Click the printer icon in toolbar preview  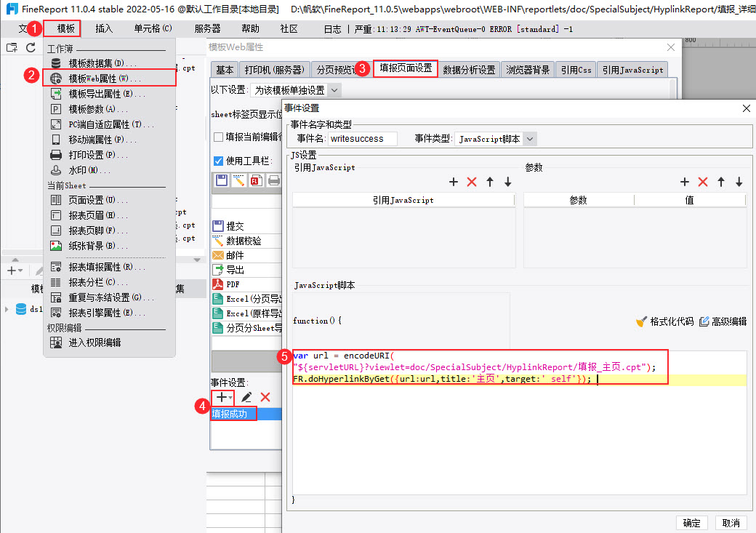(274, 180)
